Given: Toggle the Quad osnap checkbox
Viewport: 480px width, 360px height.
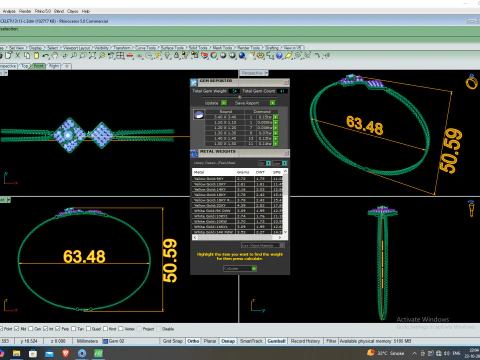Looking at the screenshot, I should point(88,329).
